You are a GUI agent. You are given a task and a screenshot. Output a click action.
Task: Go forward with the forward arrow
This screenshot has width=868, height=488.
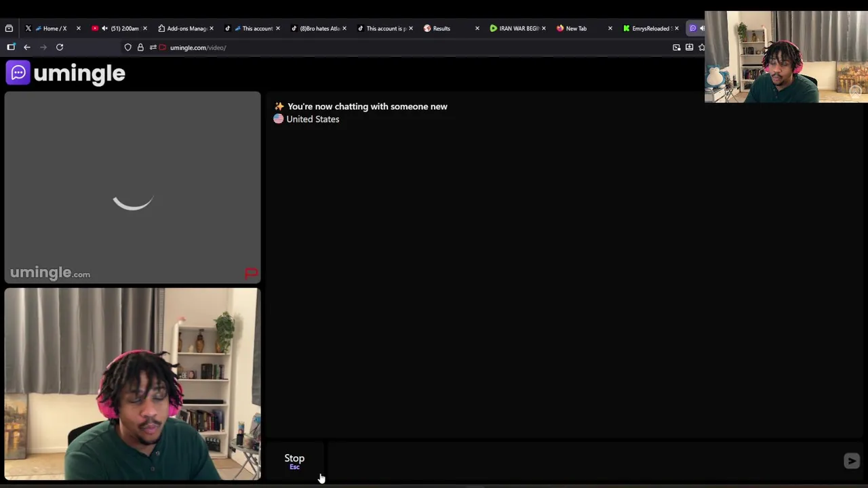pos(43,47)
